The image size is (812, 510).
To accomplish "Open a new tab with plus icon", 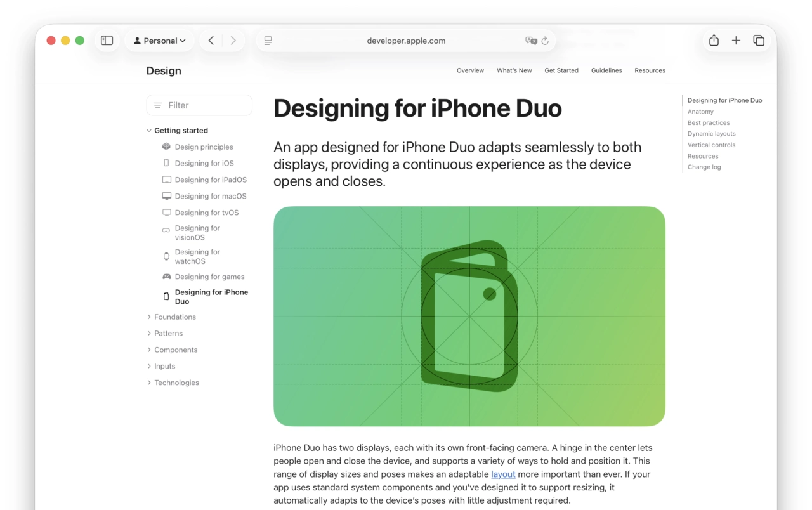I will click(x=736, y=41).
